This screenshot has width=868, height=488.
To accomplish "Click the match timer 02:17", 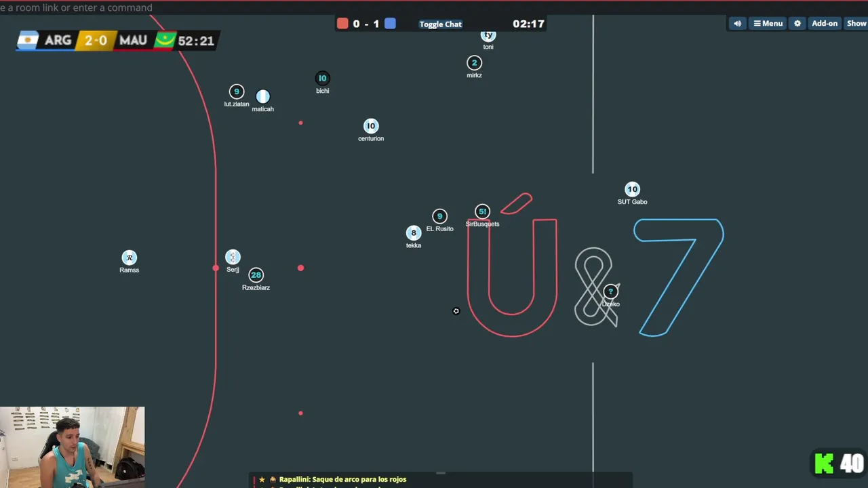I will (x=528, y=24).
